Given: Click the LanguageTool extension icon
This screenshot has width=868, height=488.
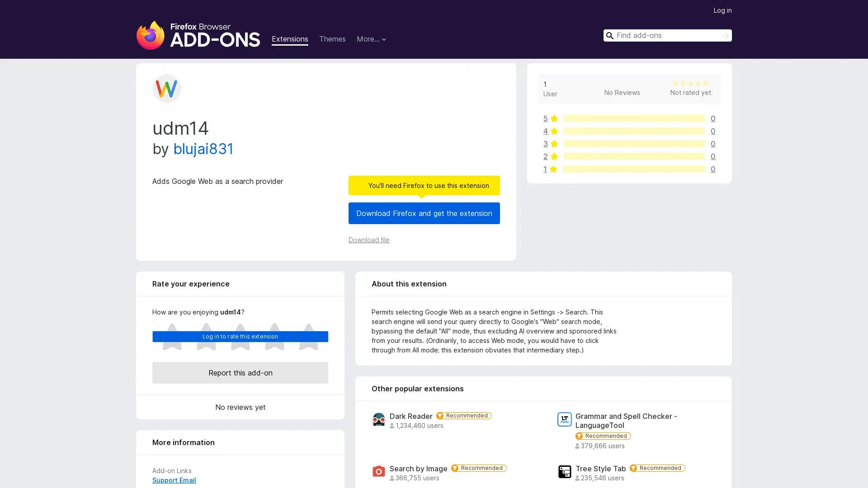Looking at the screenshot, I should point(564,419).
